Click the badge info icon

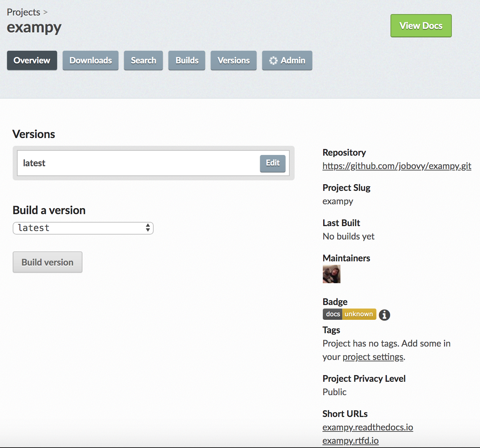coord(384,315)
